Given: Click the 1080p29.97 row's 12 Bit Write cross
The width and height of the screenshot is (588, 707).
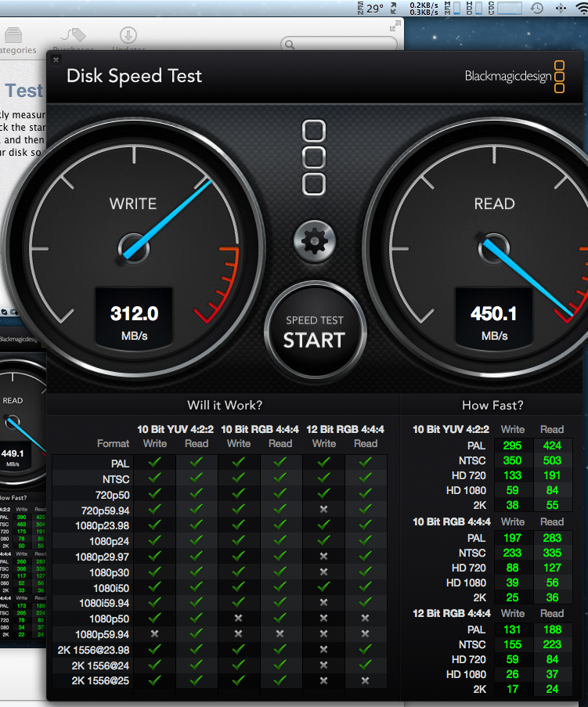Looking at the screenshot, I should point(323,556).
